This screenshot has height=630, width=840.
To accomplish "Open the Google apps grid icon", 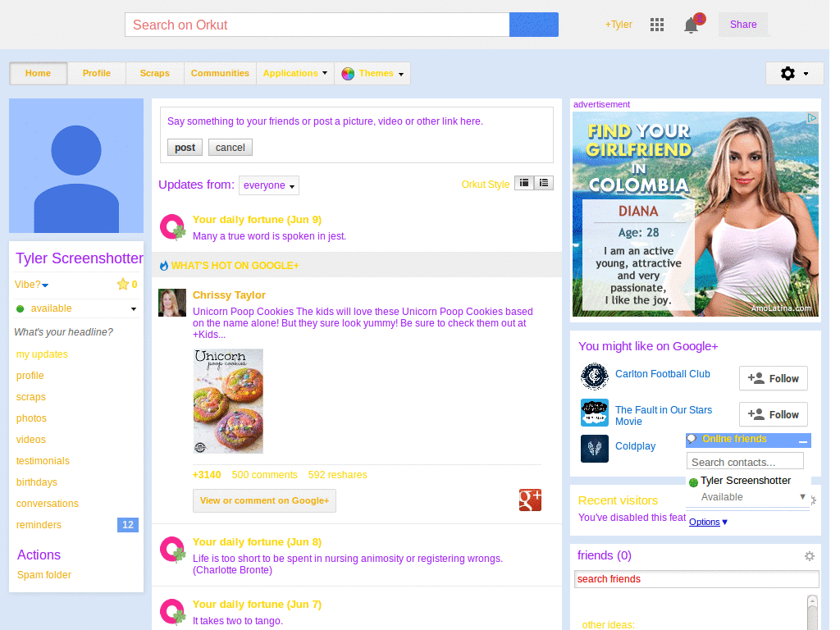I will pyautogui.click(x=657, y=25).
